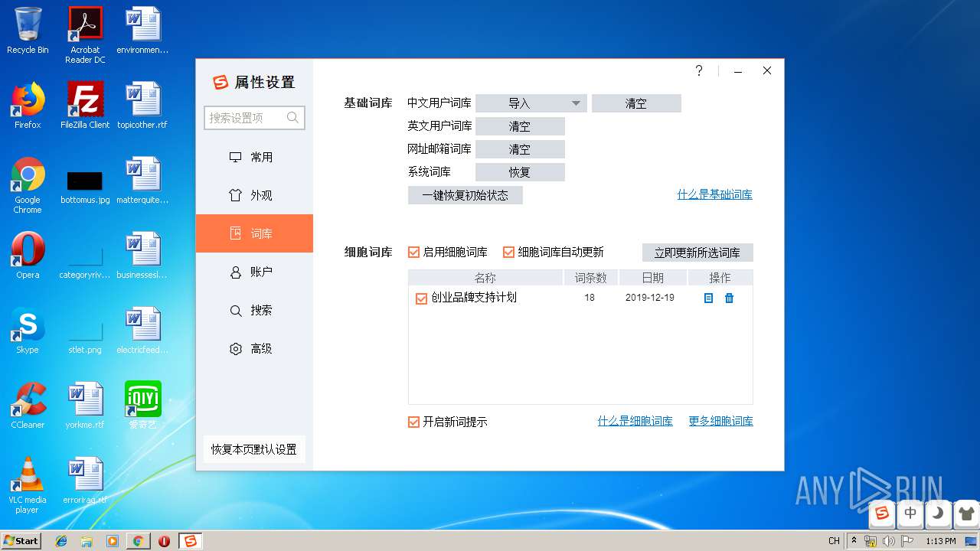Viewport: 980px width, 551px height.
Task: Open FileZilla Client desktop icon
Action: click(x=85, y=106)
